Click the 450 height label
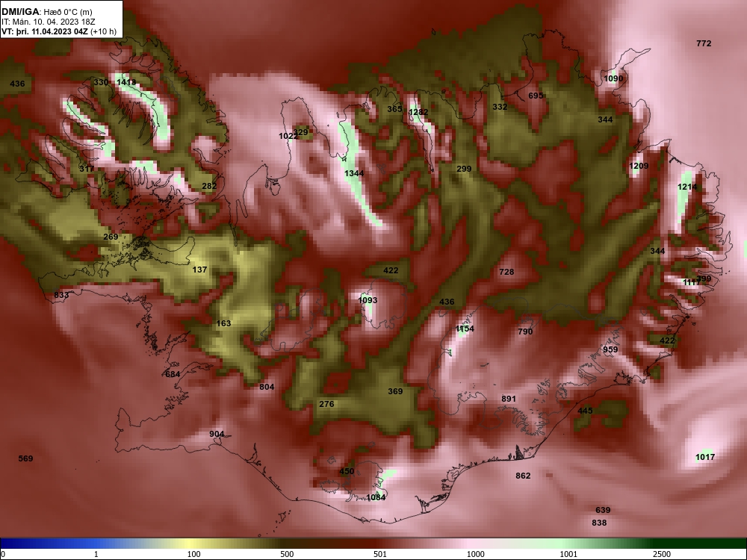747x560 pixels. (x=347, y=471)
